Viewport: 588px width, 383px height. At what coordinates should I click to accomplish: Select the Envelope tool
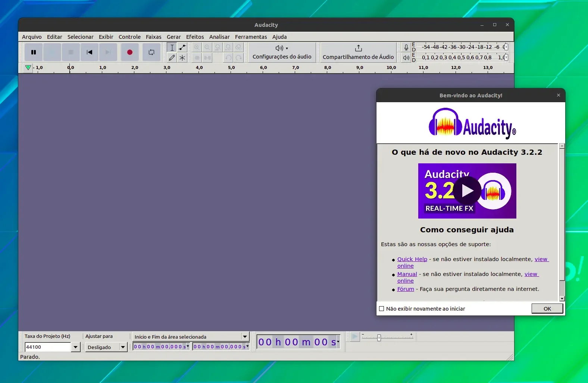tap(182, 47)
